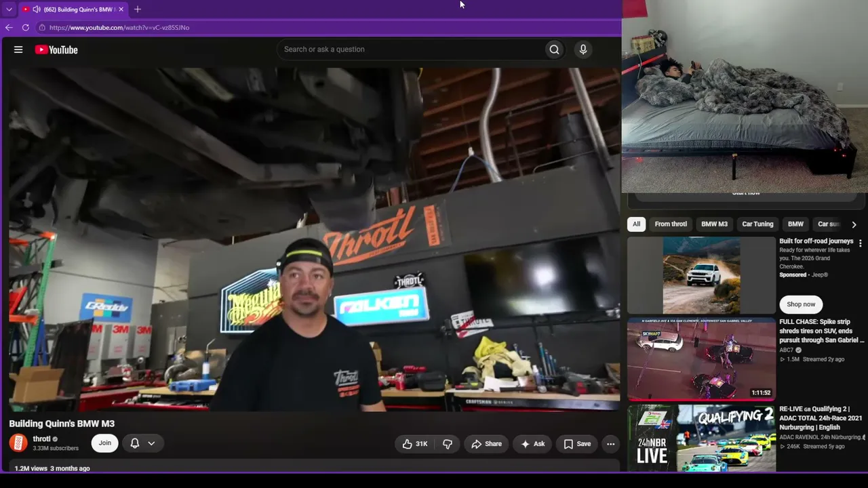868x488 pixels.
Task: Reload the page in the browser
Action: click(26, 28)
